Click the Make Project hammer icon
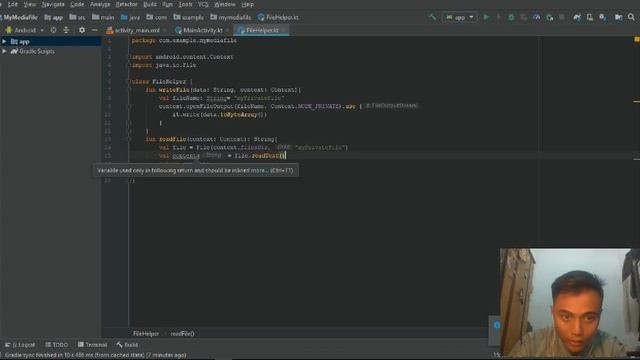Screen dimensions: 640x360 [433, 17]
